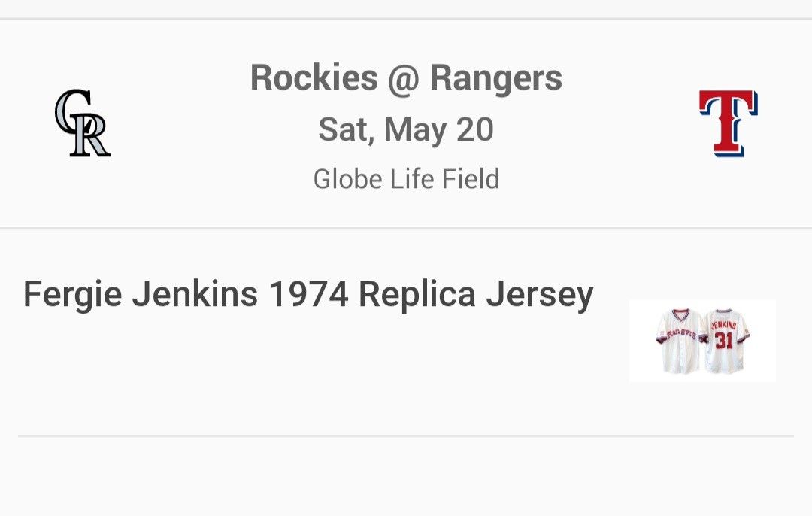Viewport: 812px width, 516px height.
Task: Open the Globe Life Field venue text
Action: click(x=406, y=179)
